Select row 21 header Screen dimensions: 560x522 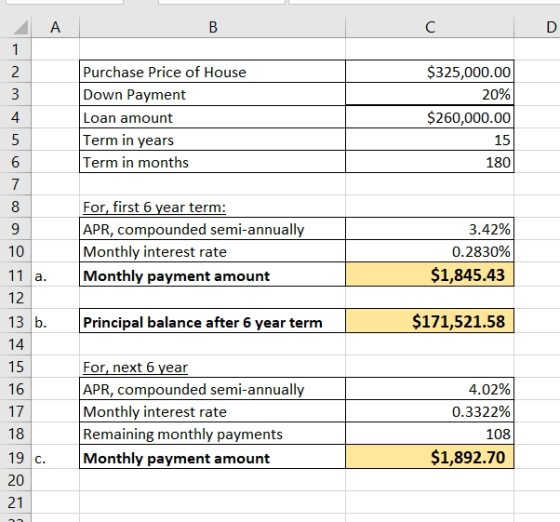point(15,502)
